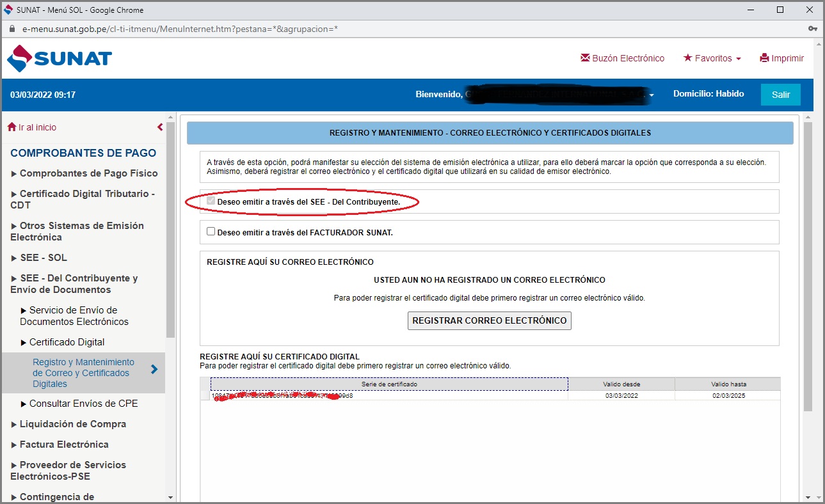Click the date and time 03/03/2022 09:17
825x504 pixels.
[x=43, y=95]
